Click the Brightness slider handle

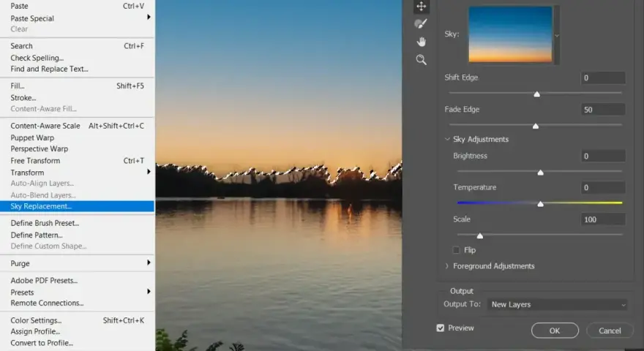click(541, 173)
